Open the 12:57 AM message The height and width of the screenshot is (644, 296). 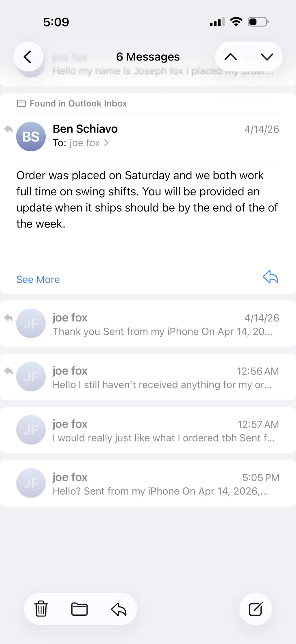pos(162,431)
